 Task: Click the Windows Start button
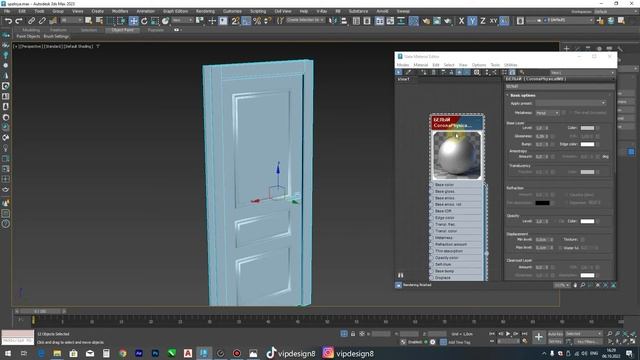click(x=7, y=353)
